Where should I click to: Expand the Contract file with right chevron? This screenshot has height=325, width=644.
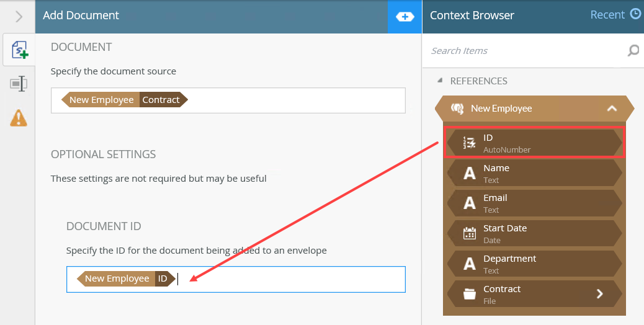coord(600,294)
